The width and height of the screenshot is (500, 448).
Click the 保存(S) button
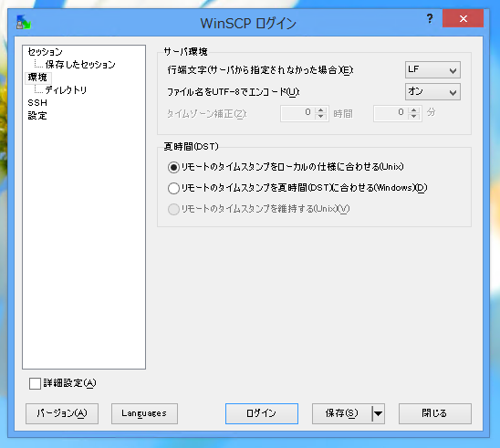[342, 413]
